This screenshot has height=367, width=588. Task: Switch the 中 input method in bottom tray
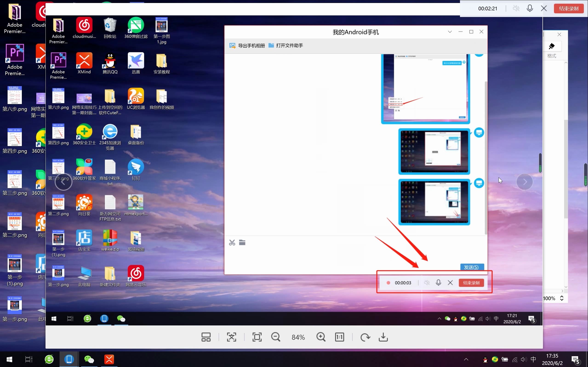(x=533, y=359)
